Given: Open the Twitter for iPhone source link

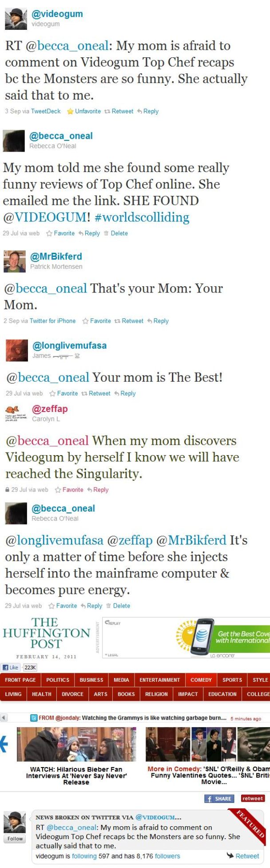Looking at the screenshot, I should tap(52, 320).
